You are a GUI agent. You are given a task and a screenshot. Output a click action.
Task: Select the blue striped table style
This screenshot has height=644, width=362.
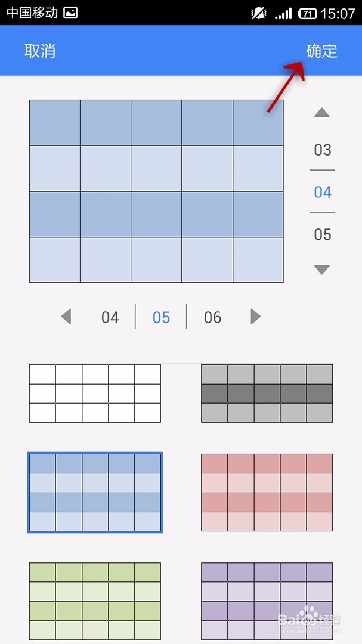pos(95,493)
